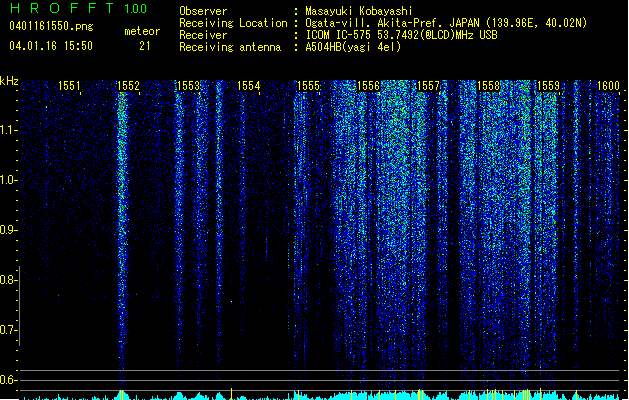Click the 1600 time axis marker
Image resolution: width=629 pixels, height=400 pixels.
click(x=608, y=86)
